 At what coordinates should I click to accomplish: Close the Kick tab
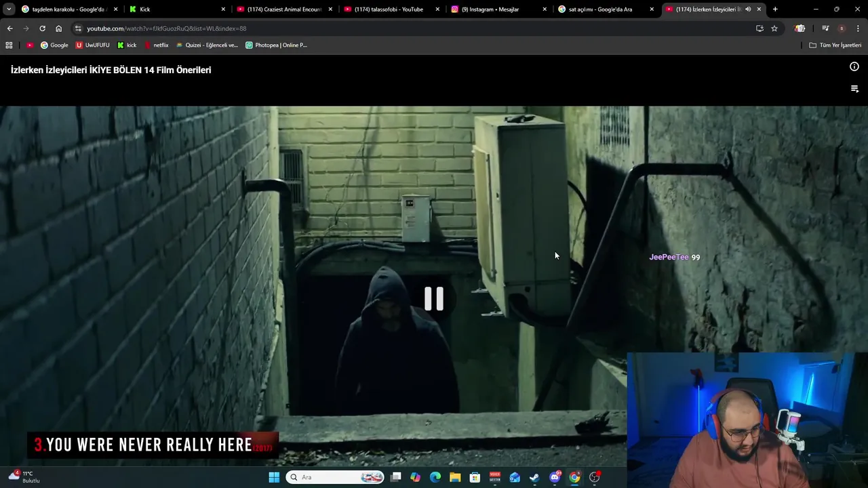click(x=223, y=9)
